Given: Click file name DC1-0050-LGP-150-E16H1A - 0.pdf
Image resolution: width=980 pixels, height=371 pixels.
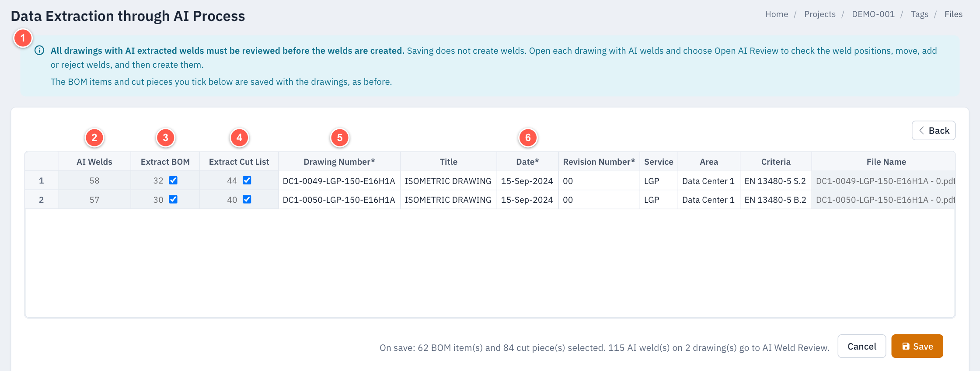Looking at the screenshot, I should [x=883, y=200].
